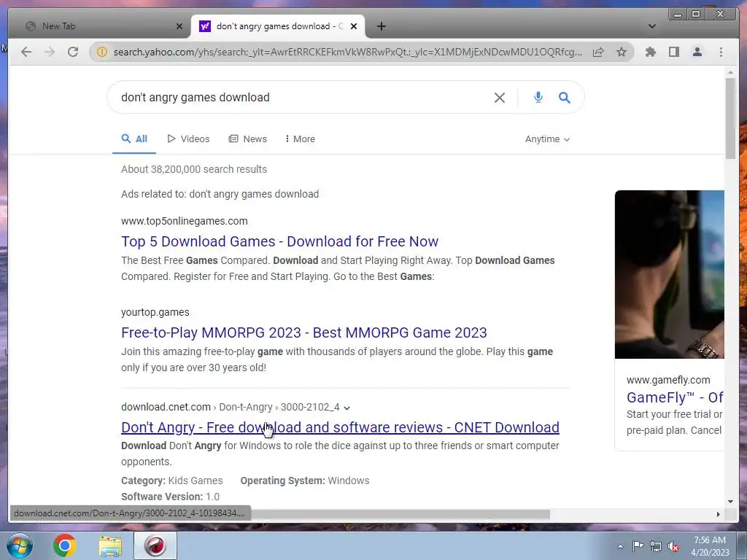The image size is (747, 560).
Task: Switch to Videos results
Action: pyautogui.click(x=189, y=139)
